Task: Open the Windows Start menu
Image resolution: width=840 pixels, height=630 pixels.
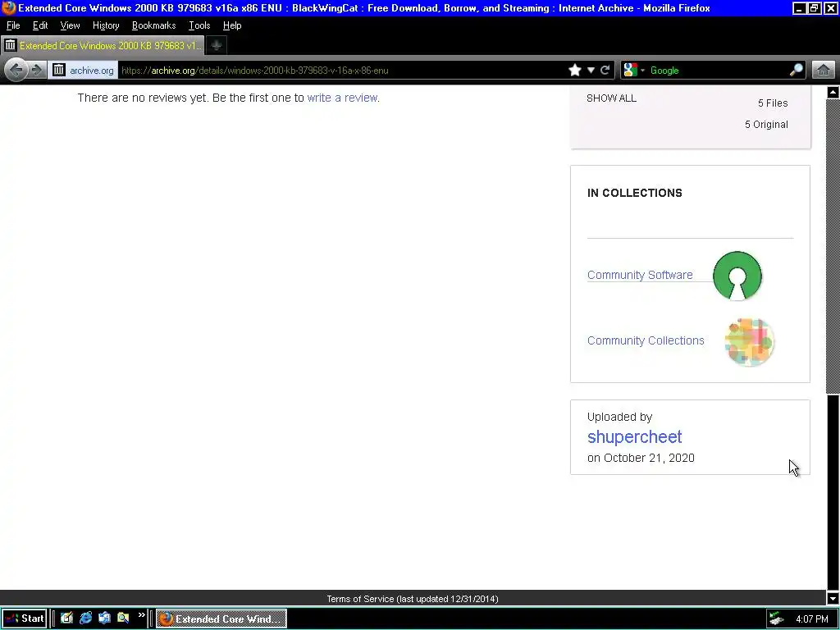Action: coord(24,619)
